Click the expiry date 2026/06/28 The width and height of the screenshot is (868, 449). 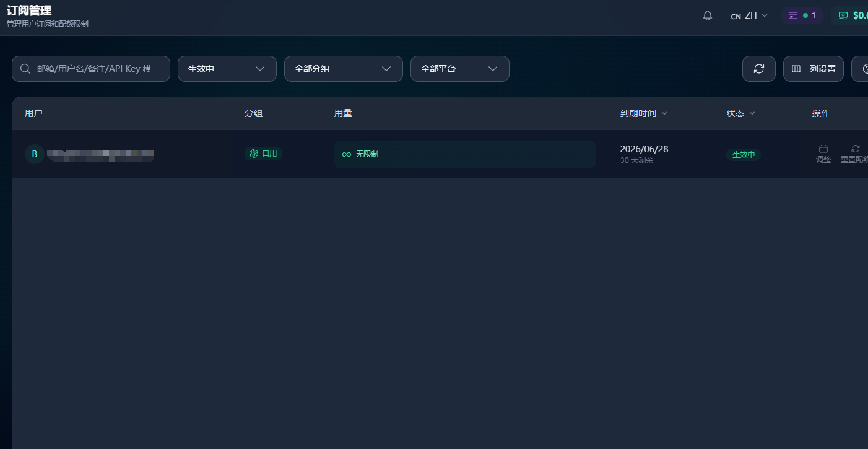tap(644, 149)
